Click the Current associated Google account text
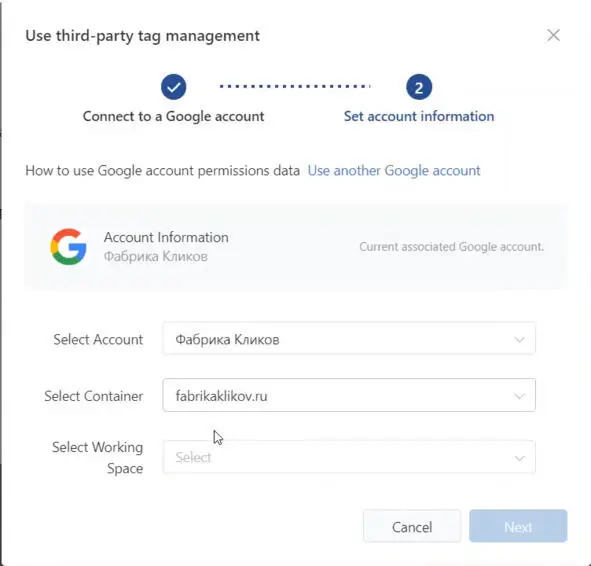Image resolution: width=591 pixels, height=566 pixels. [452, 247]
